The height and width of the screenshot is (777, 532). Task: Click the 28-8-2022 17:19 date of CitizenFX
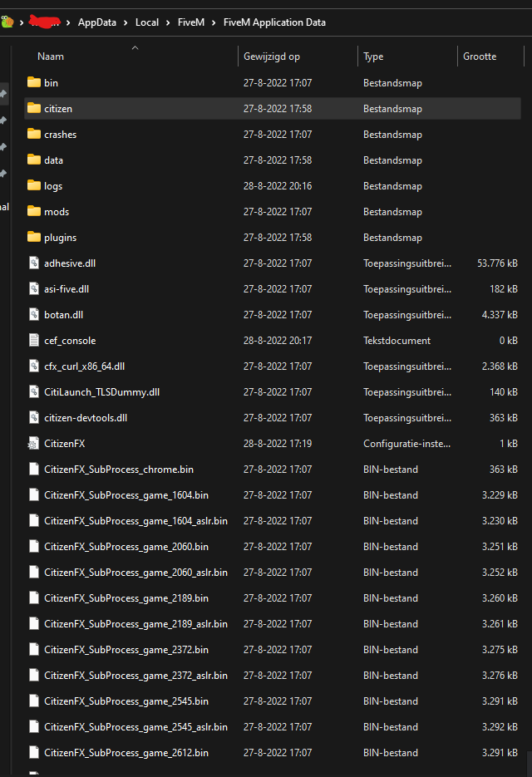(x=277, y=444)
